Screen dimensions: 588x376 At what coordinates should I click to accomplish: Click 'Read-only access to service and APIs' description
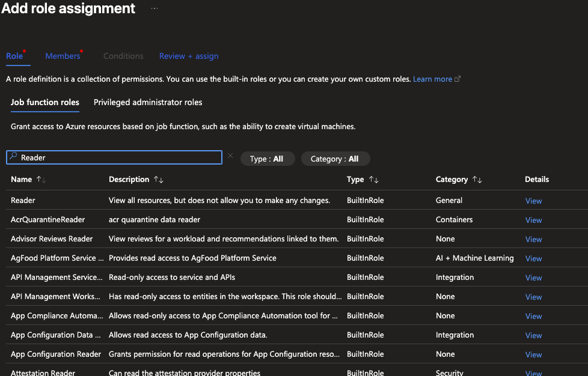click(x=172, y=277)
